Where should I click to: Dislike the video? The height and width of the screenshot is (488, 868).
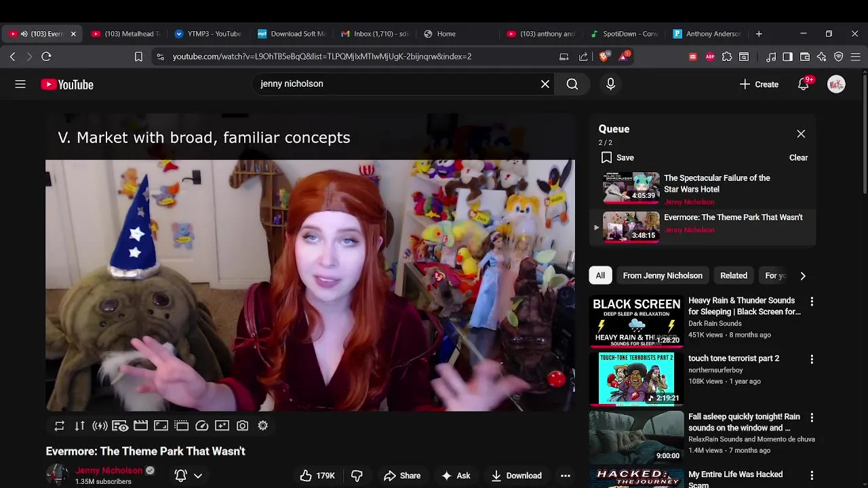[x=357, y=476]
